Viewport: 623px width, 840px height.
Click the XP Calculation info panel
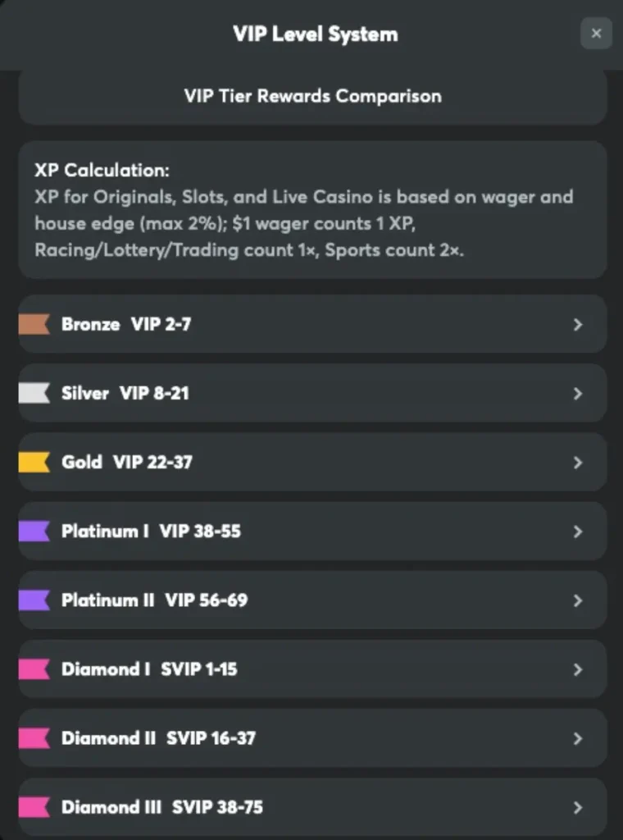312,210
